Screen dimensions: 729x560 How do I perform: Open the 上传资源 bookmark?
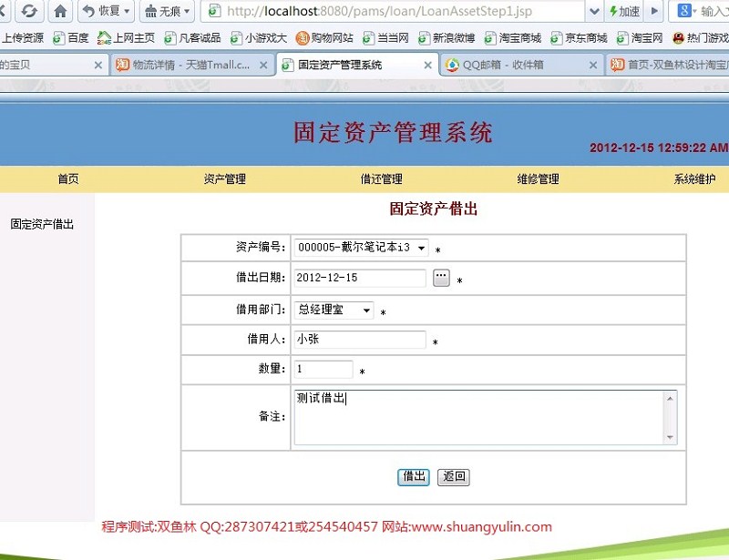coord(22,38)
